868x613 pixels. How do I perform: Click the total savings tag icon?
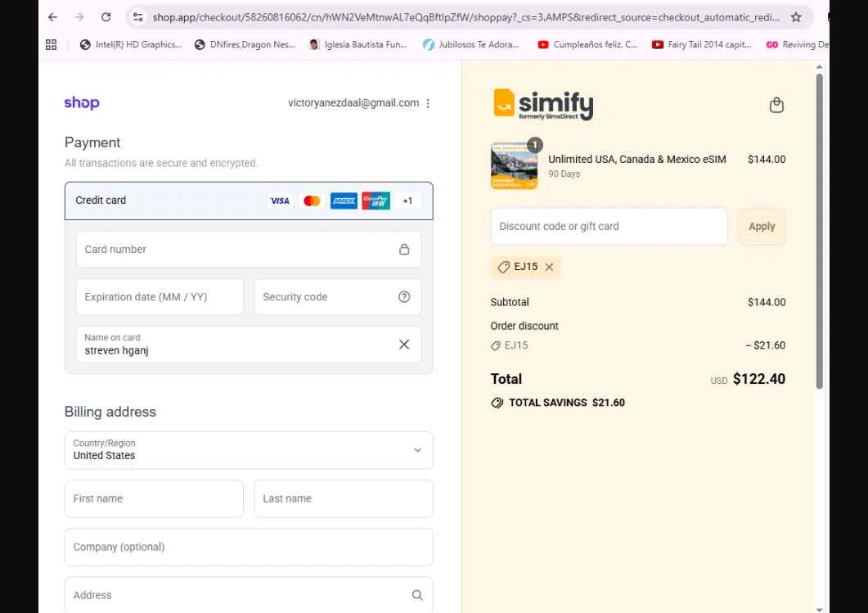click(x=497, y=403)
